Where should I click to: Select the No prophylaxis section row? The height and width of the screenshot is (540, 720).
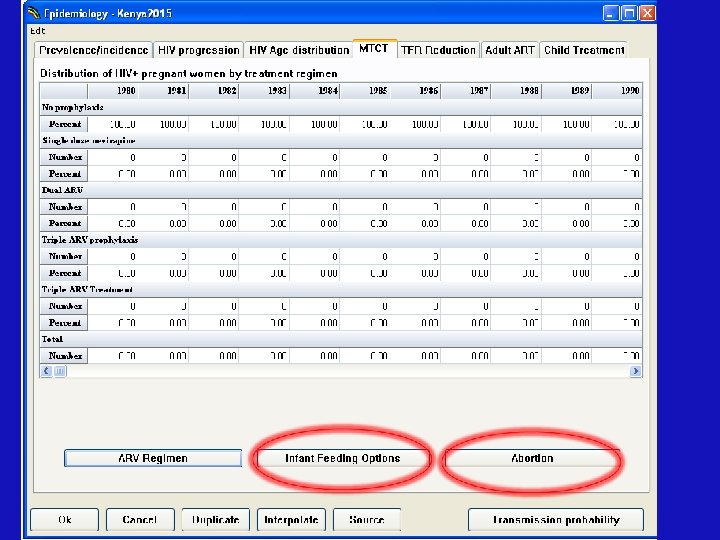coord(341,107)
